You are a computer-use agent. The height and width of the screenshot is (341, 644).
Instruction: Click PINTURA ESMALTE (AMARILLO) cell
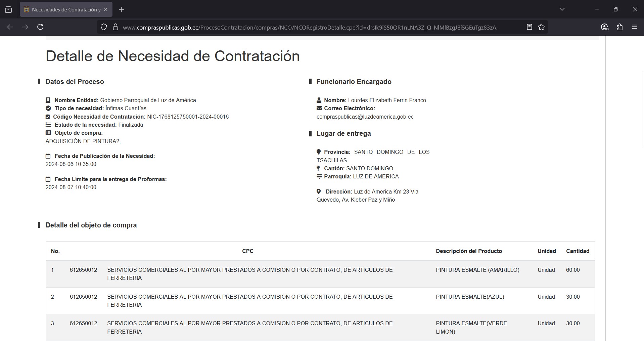coord(478,270)
